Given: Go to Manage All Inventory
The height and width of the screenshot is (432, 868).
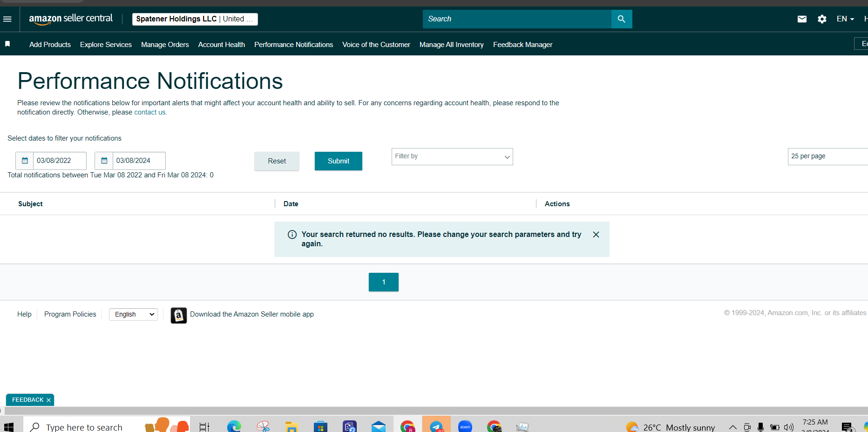Looking at the screenshot, I should 452,45.
